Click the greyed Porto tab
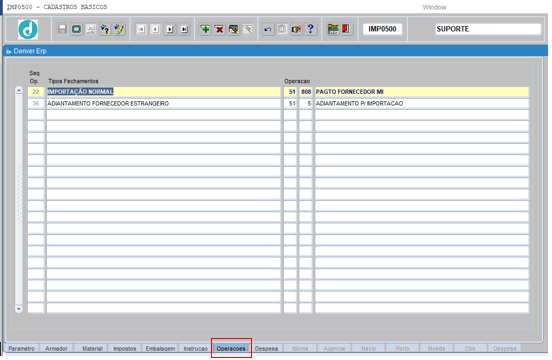 pos(402,348)
